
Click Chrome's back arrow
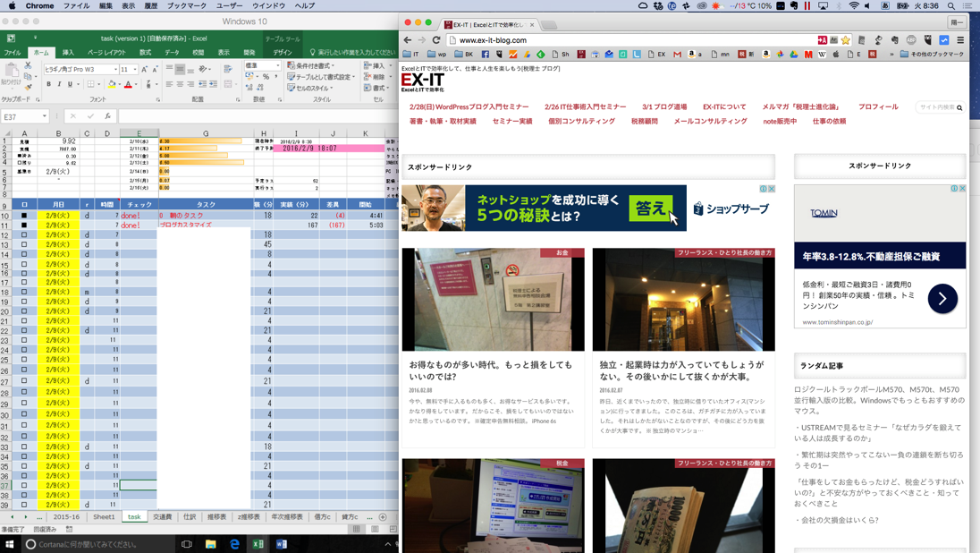[x=408, y=40]
